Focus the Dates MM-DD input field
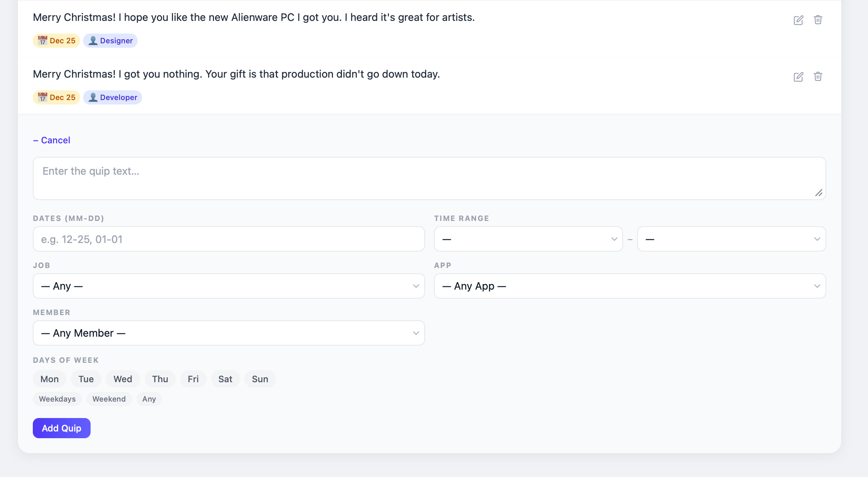Screen dimensions: 868x477 pyautogui.click(x=229, y=239)
